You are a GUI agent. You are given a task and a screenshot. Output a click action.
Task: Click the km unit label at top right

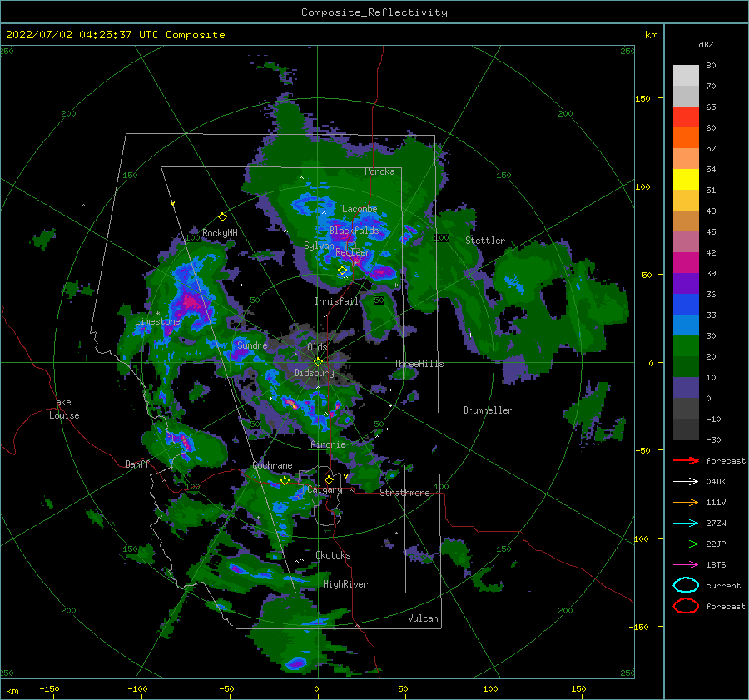point(652,35)
